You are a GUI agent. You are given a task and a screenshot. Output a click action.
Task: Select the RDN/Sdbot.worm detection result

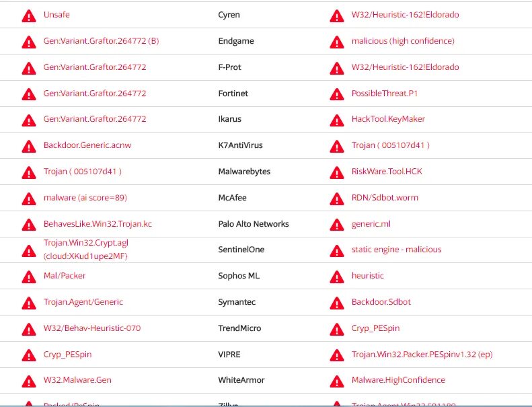(x=386, y=198)
